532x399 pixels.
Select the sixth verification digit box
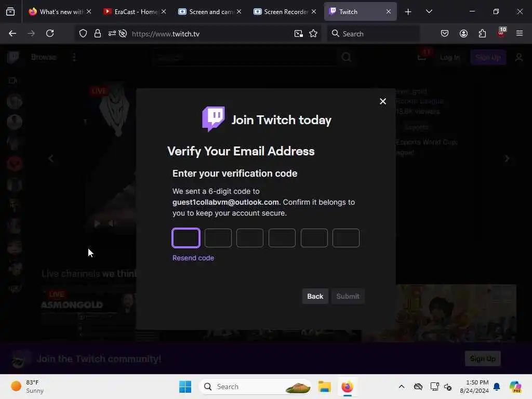(x=345, y=238)
